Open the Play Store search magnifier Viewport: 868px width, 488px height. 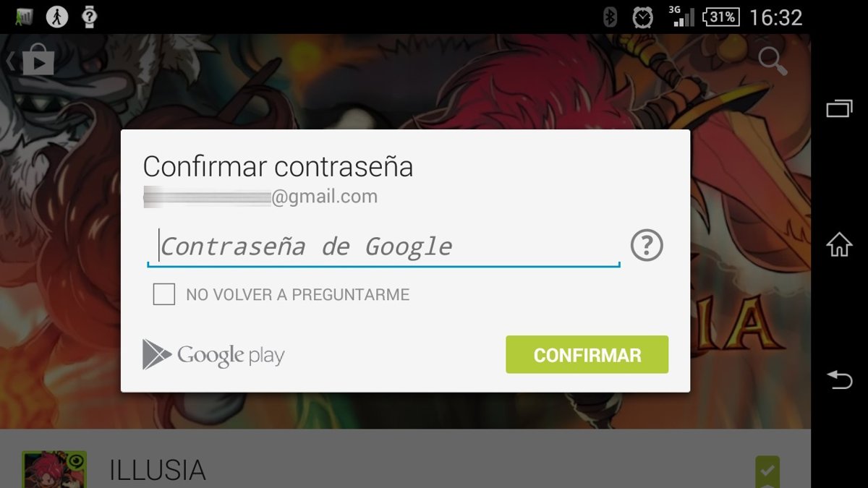(773, 61)
